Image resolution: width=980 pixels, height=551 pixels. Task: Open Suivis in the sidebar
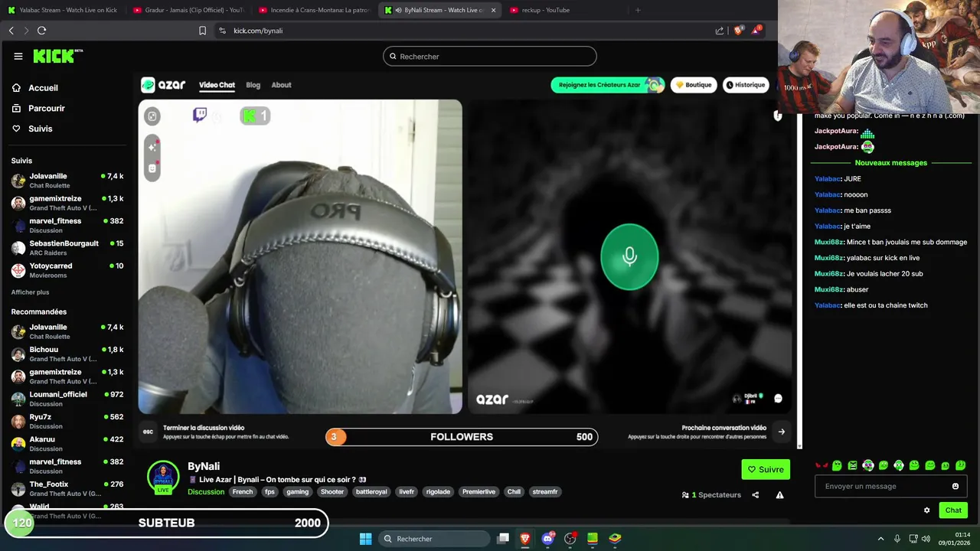pos(32,129)
